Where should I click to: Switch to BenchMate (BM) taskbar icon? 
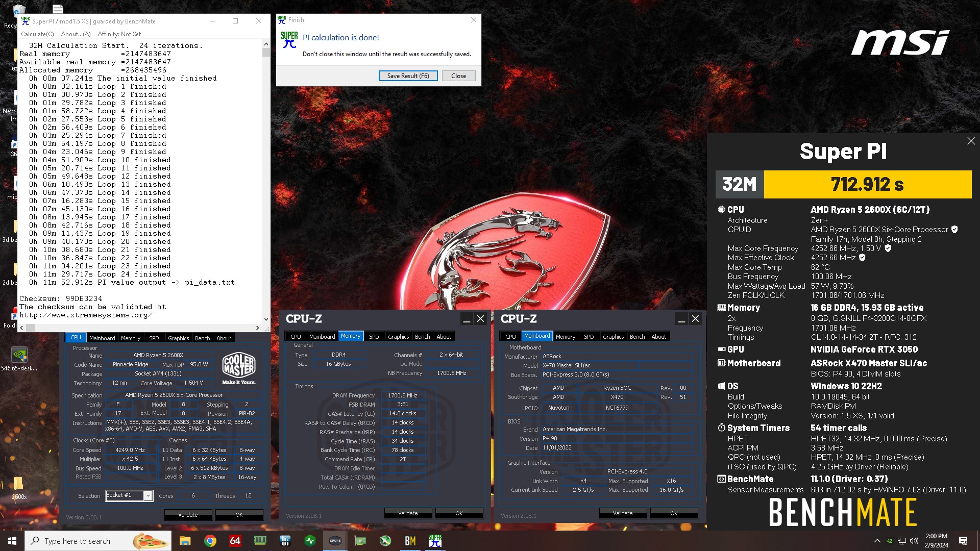pos(410,541)
